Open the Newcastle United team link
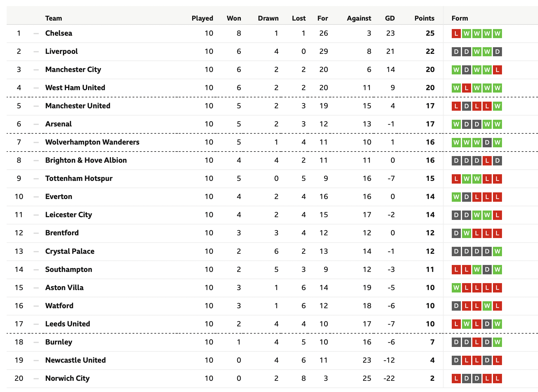538x392 pixels. [x=75, y=360]
